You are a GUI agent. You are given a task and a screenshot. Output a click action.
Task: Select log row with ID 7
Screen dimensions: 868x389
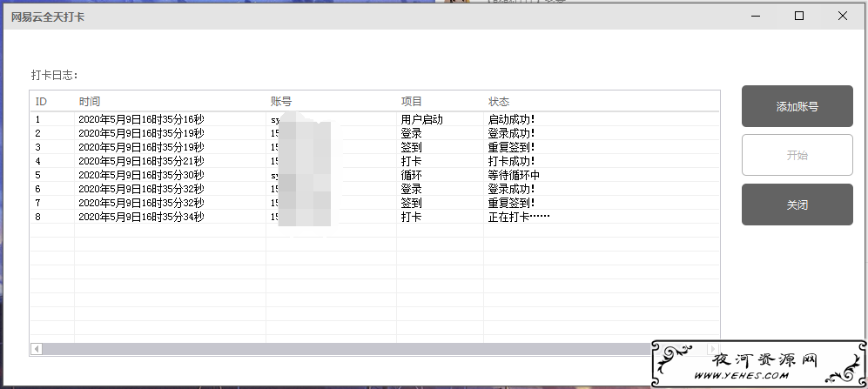(x=374, y=203)
